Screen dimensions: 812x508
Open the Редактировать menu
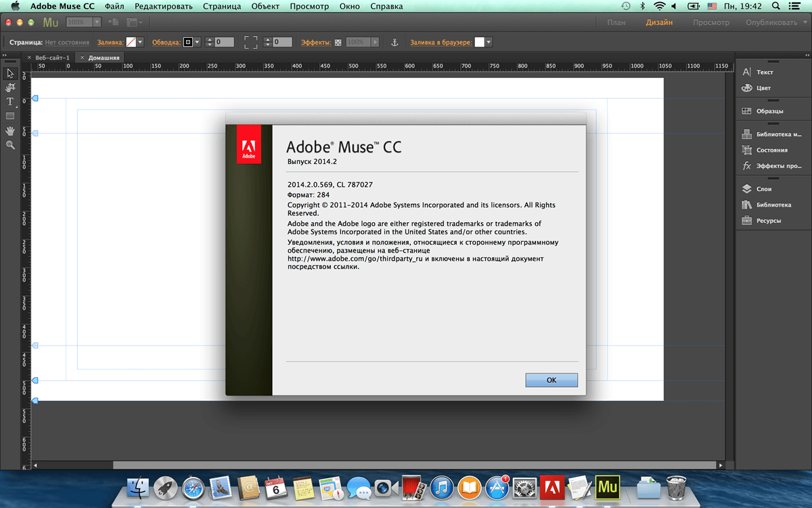tap(164, 6)
